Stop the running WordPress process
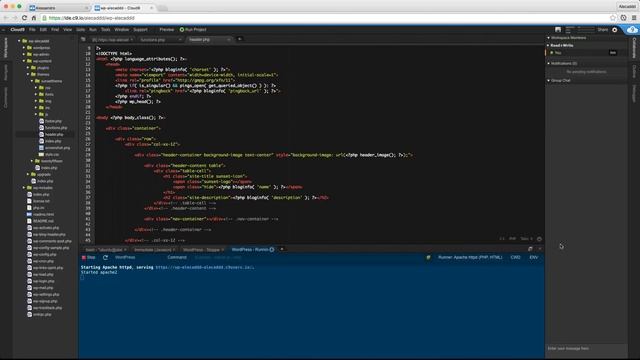Image resolution: width=640 pixels, height=360 pixels. pyautogui.click(x=89, y=258)
